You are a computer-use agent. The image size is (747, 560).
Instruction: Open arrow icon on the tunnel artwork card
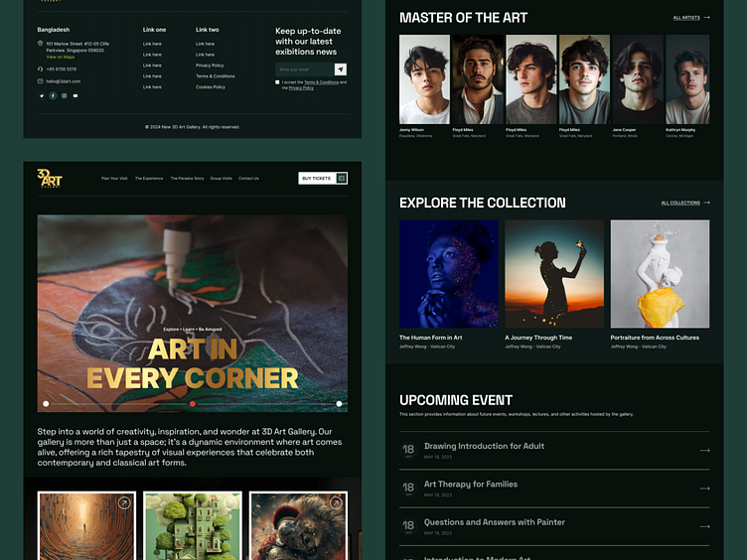click(x=124, y=502)
